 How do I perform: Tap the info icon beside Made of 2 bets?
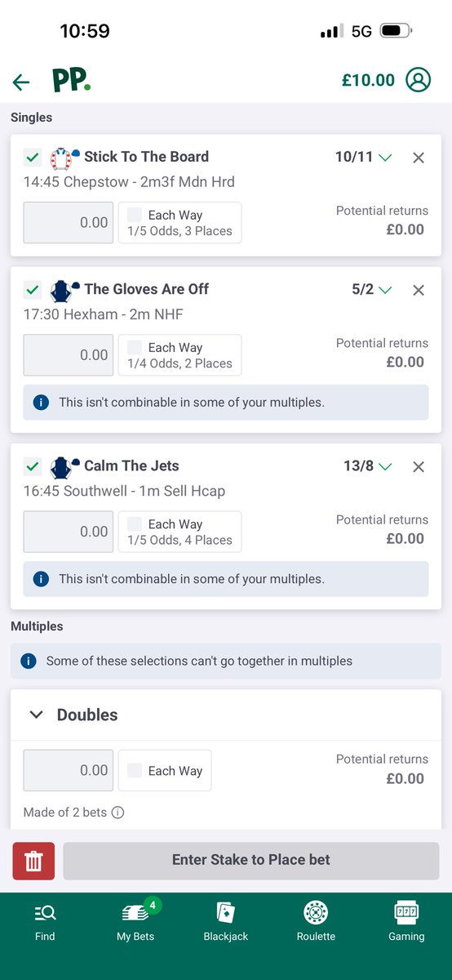[117, 813]
